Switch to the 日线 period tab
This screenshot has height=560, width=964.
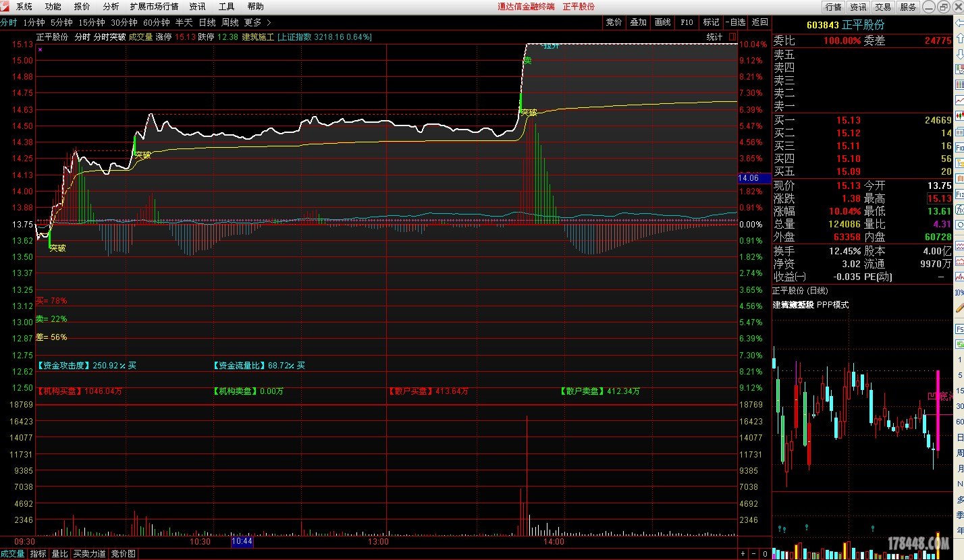[x=207, y=22]
